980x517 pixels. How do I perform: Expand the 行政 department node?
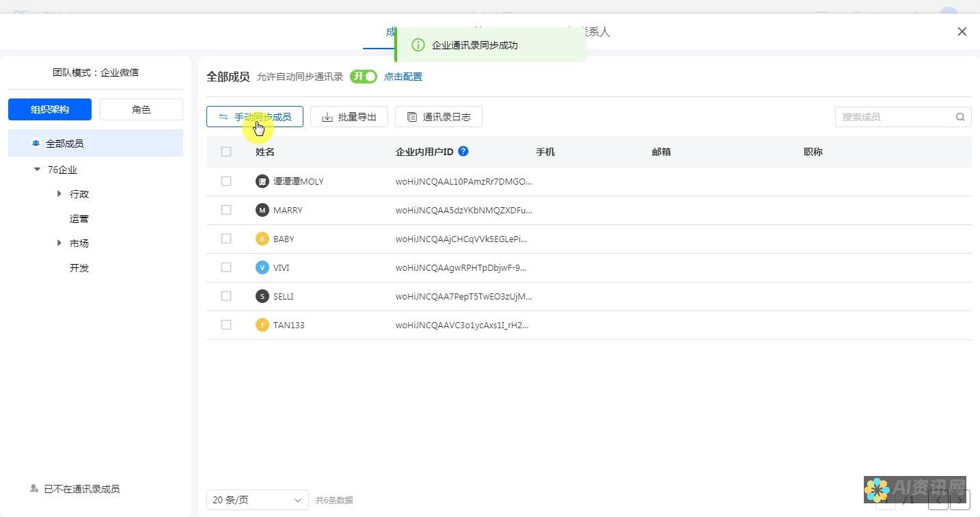(59, 194)
